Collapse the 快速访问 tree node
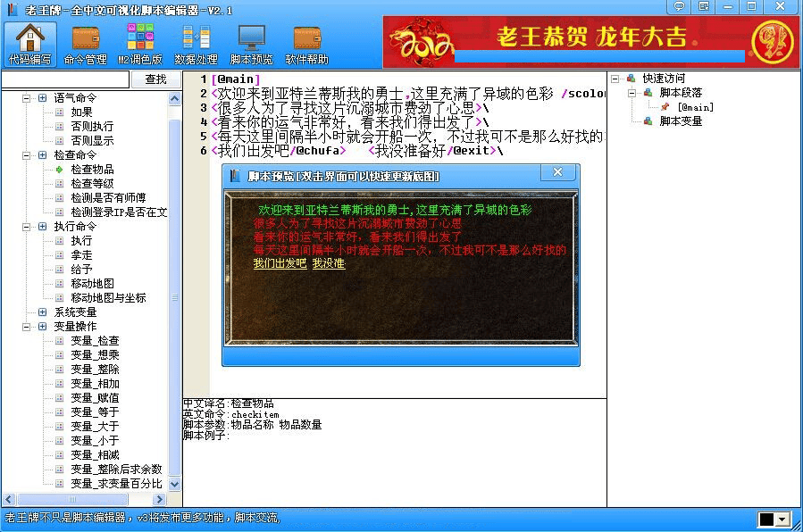 [x=616, y=79]
